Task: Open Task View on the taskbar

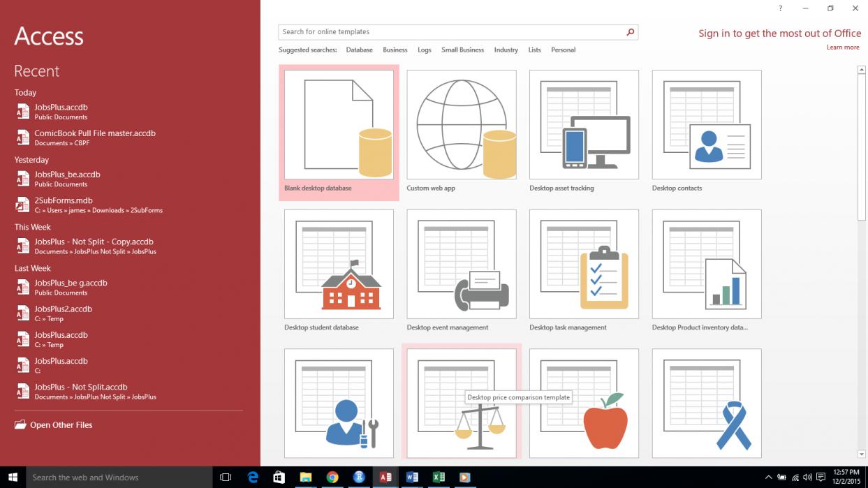Action: [225, 478]
